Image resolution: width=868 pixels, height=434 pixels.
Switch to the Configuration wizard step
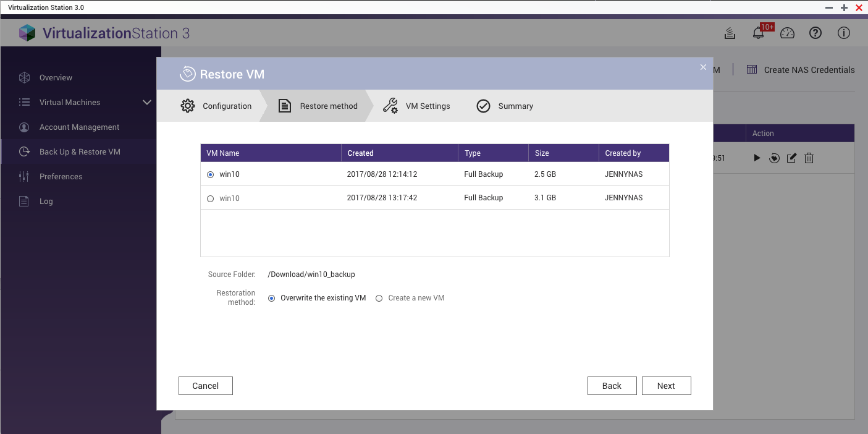pos(216,106)
